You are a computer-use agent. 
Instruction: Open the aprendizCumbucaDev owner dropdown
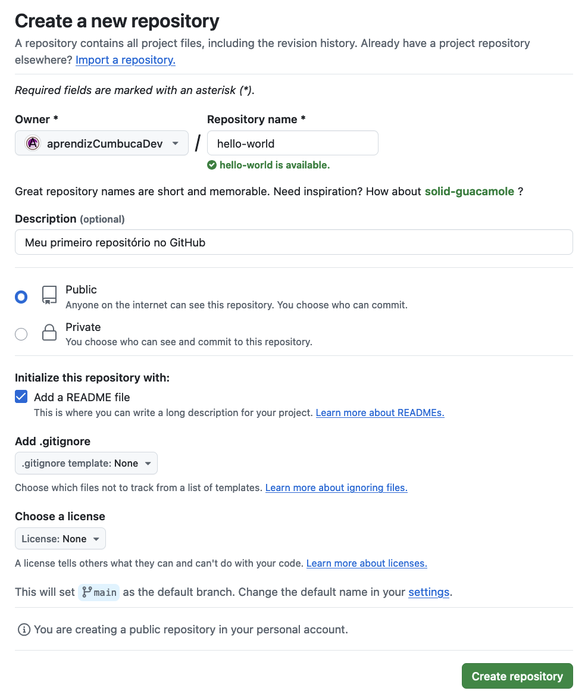(x=101, y=143)
